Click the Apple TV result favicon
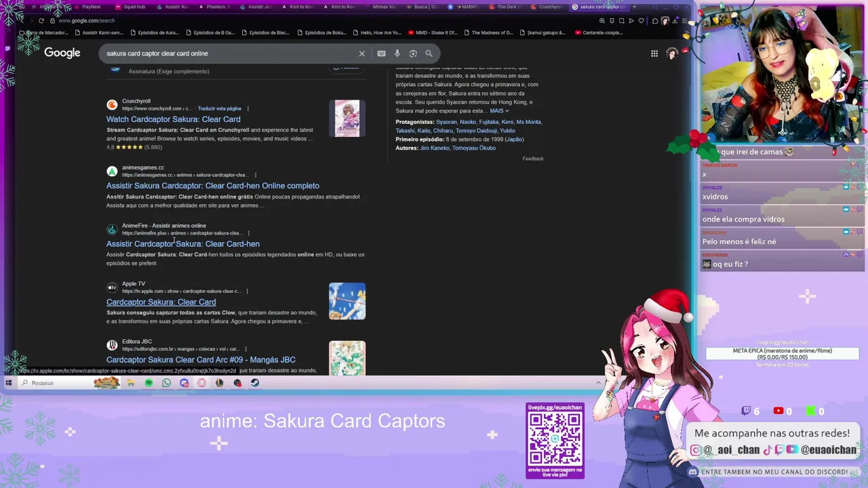868x488 pixels. tap(112, 287)
